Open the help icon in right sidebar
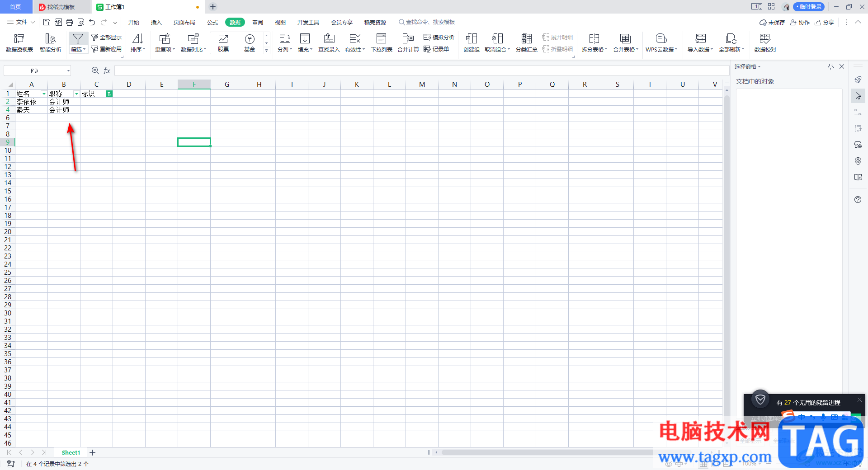This screenshot has width=868, height=470. (858, 200)
